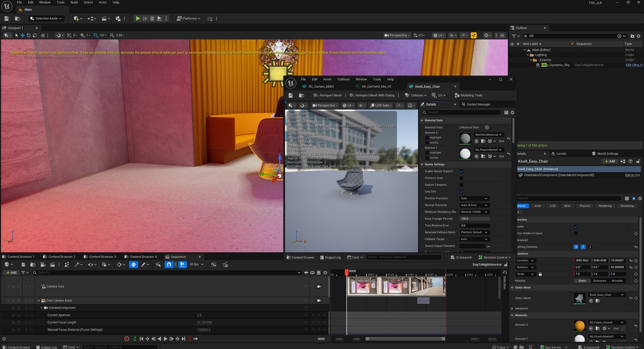Viewport: 644px width, 349px height.
Task: Open the Selection Mode dropdown
Action: (x=46, y=18)
